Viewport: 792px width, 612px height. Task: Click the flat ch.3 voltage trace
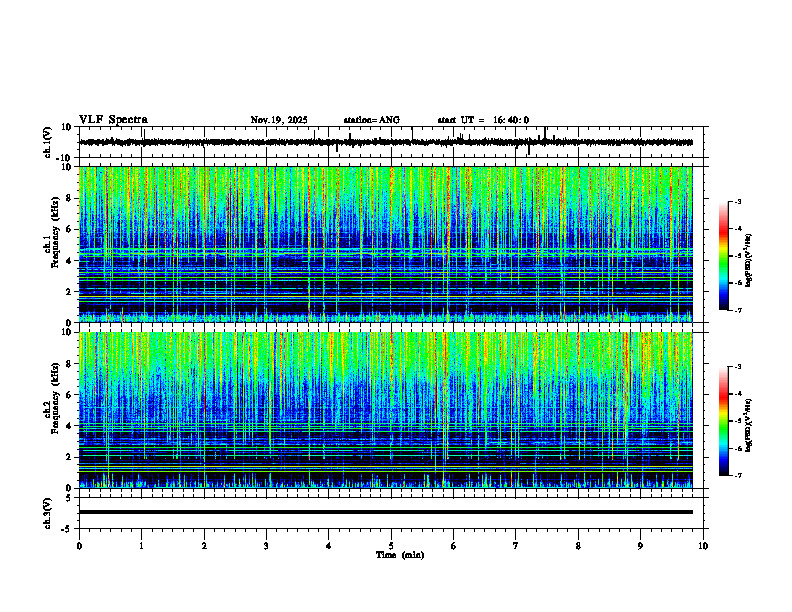point(386,512)
